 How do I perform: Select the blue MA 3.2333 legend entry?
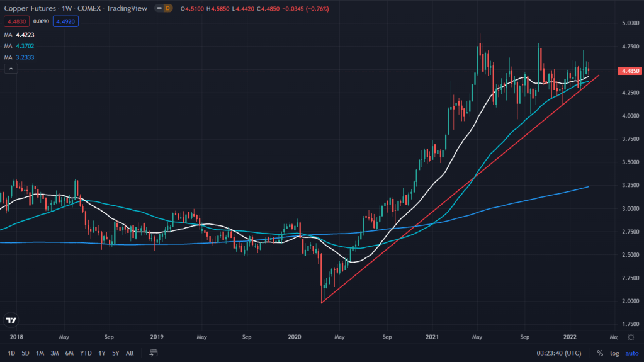coord(21,57)
